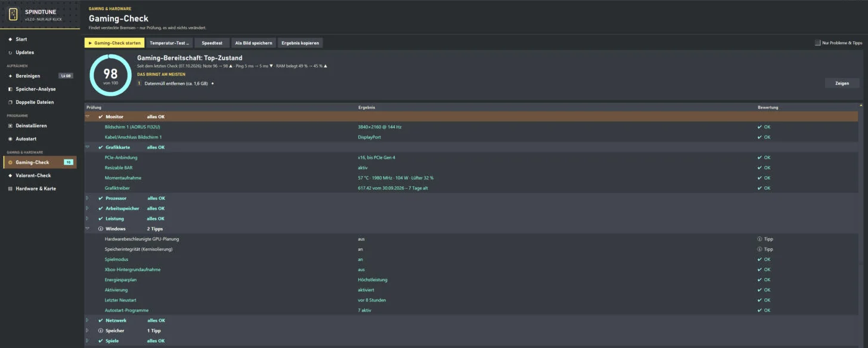Image resolution: width=868 pixels, height=348 pixels.
Task: Collapse the Grafikkarte group
Action: (x=87, y=147)
